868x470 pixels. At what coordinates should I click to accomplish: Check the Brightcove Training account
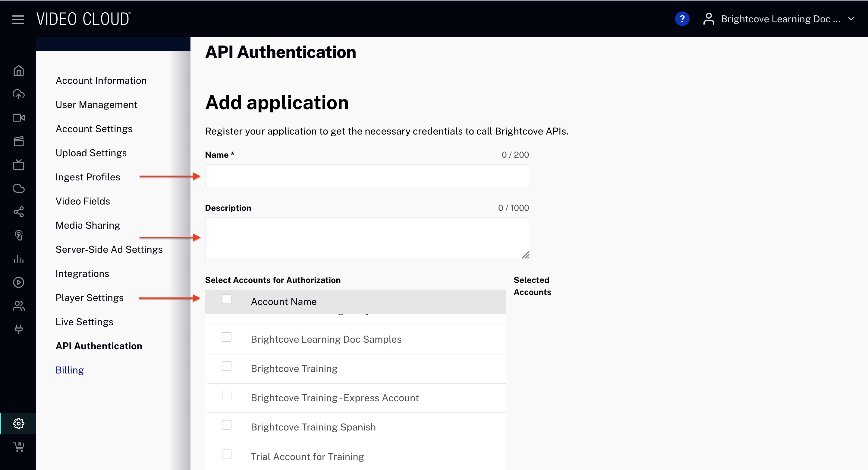pos(226,366)
